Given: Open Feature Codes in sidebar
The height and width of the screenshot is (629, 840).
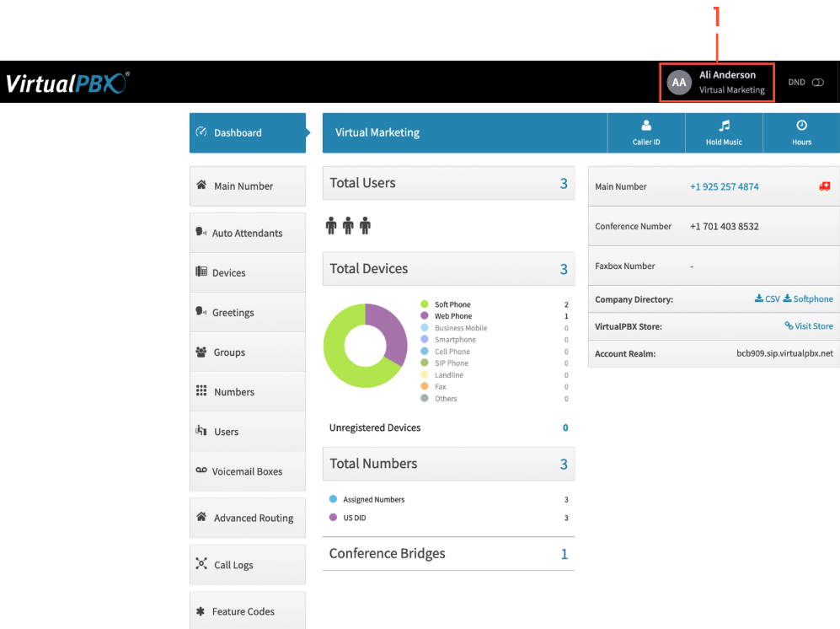Looking at the screenshot, I should [248, 610].
